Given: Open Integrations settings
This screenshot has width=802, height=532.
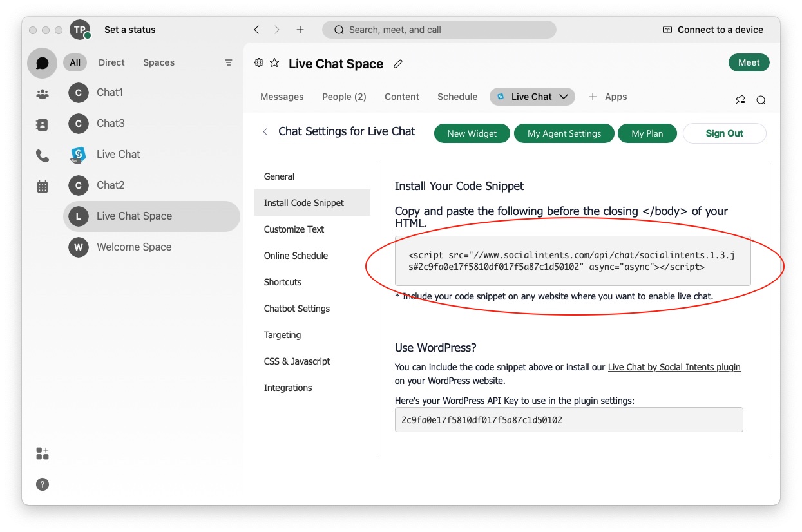Looking at the screenshot, I should click(x=312, y=388).
